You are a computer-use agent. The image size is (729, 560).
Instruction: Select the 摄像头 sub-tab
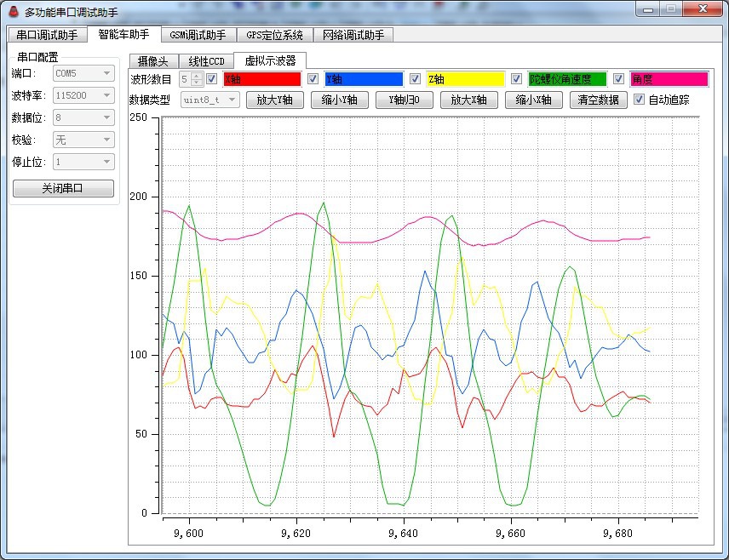[x=153, y=61]
